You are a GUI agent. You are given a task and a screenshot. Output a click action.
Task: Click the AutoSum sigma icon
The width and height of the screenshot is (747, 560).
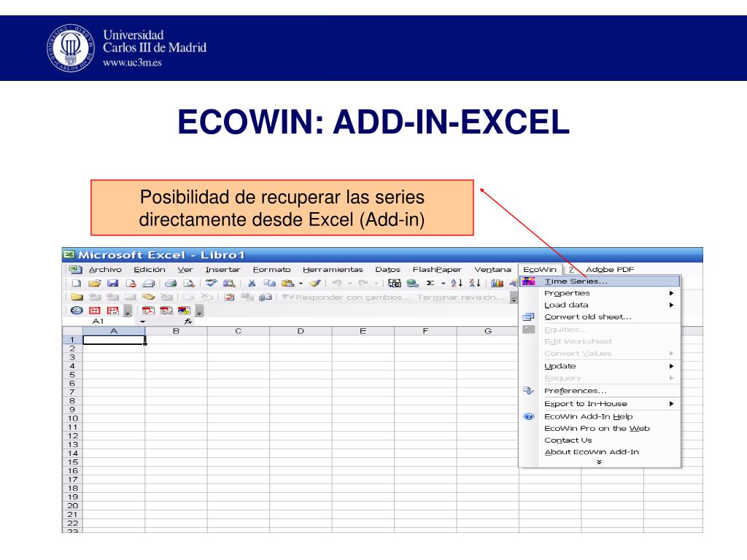pyautogui.click(x=430, y=284)
